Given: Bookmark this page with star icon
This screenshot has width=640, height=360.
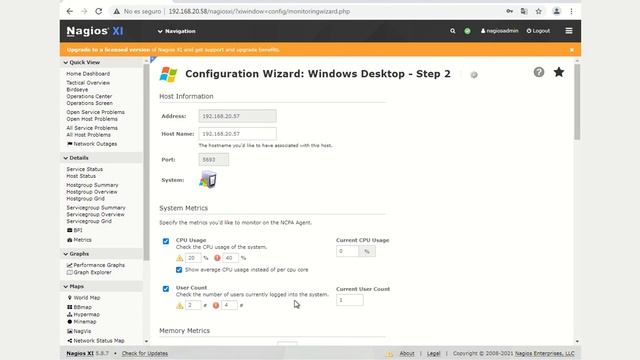Looking at the screenshot, I should point(538,11).
